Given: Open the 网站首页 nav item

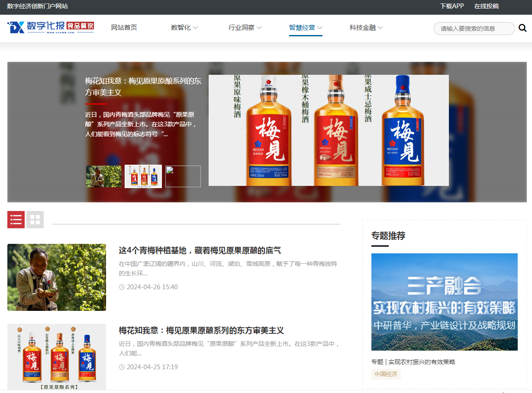Looking at the screenshot, I should (124, 28).
